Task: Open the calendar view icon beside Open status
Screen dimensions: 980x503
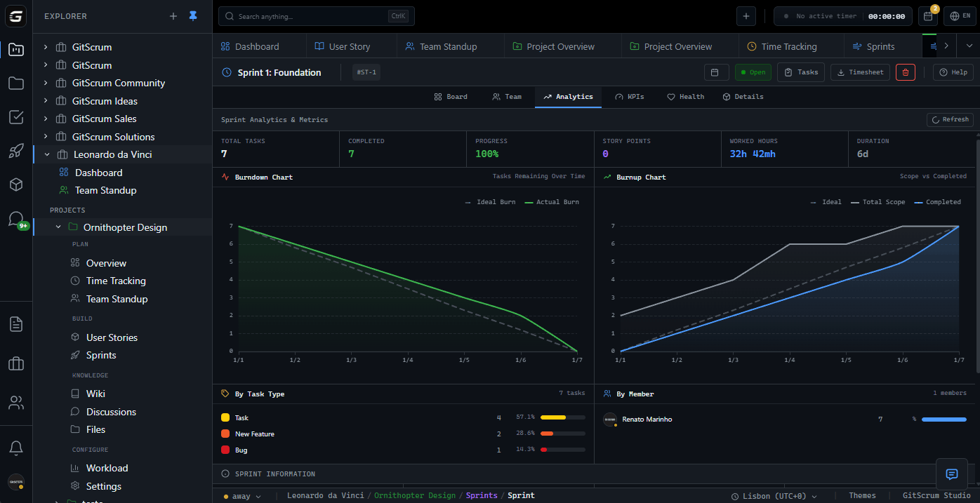Action: pyautogui.click(x=717, y=72)
